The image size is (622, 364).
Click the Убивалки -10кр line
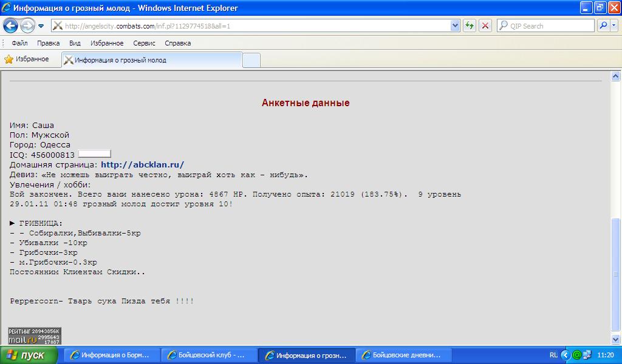pyautogui.click(x=49, y=243)
